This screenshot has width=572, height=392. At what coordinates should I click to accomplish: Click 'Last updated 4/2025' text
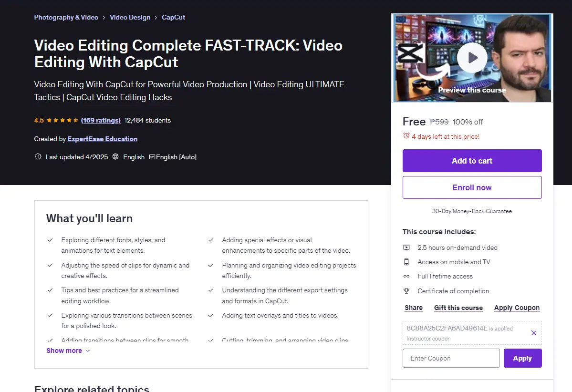pos(77,157)
